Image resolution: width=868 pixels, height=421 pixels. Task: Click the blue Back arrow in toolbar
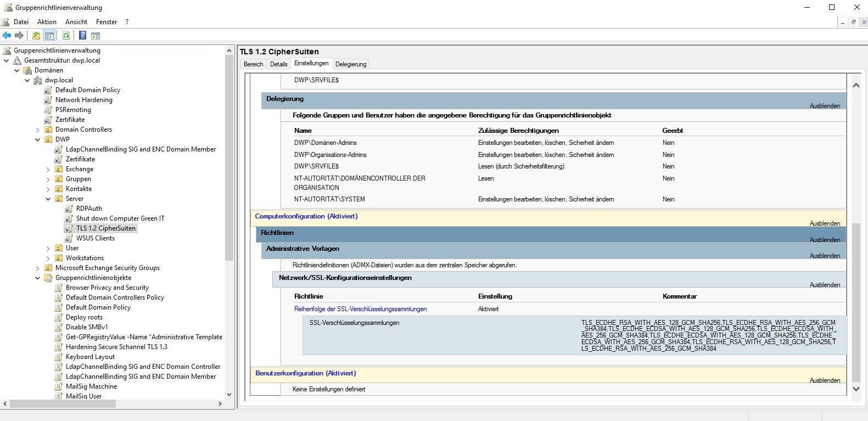(x=7, y=36)
